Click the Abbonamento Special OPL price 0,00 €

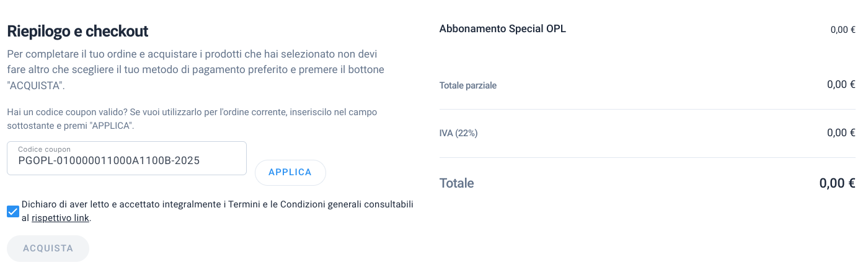tap(843, 29)
